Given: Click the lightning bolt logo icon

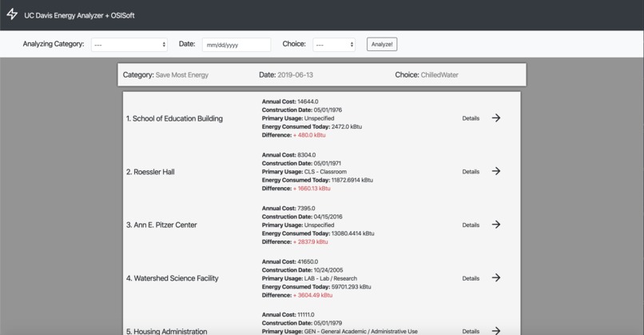Looking at the screenshot, I should tap(12, 14).
